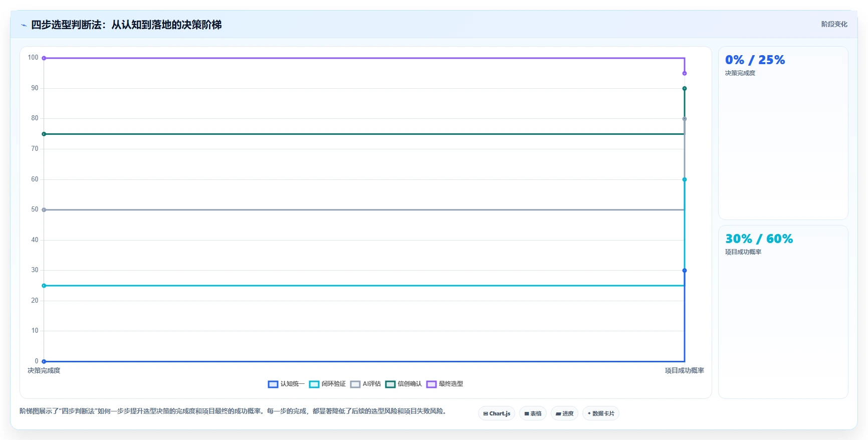Click blue data point at 0 on 决策完成度
The width and height of the screenshot is (868, 440).
click(44, 361)
